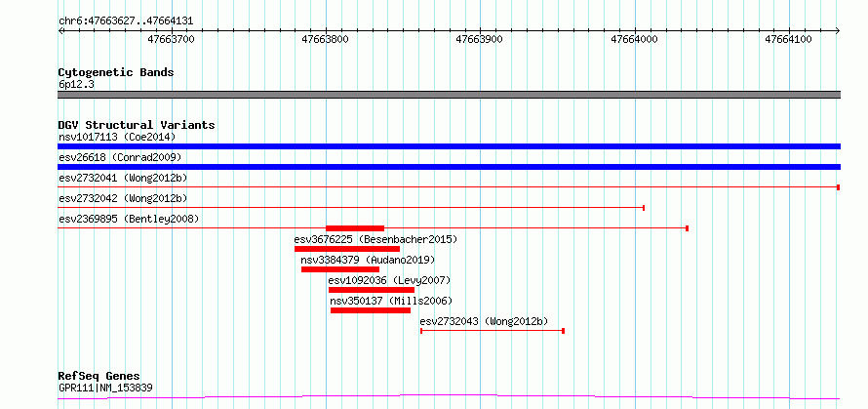This screenshot has height=409, width=868.
Task: Click the 47663900 ruler position
Action: click(x=480, y=39)
